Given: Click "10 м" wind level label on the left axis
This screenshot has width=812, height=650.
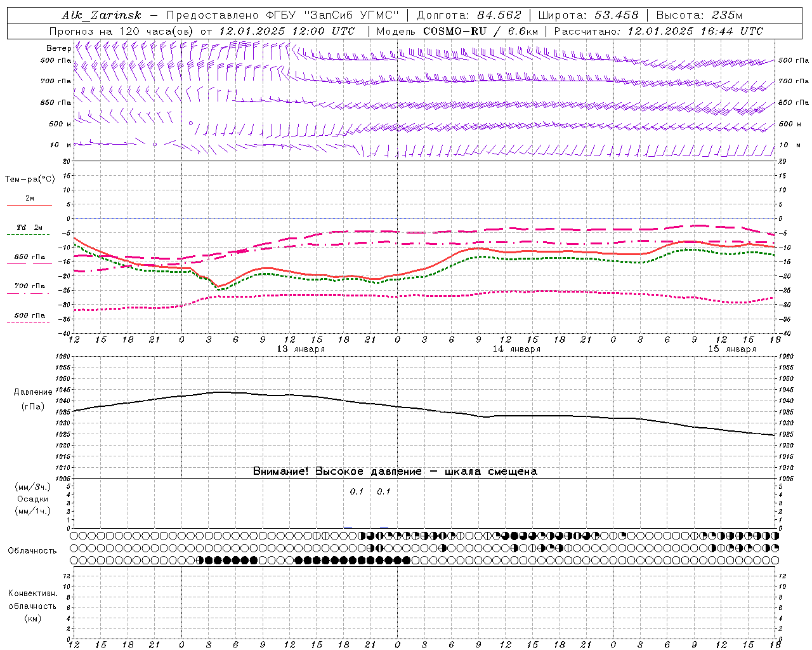Looking at the screenshot, I should [x=60, y=145].
